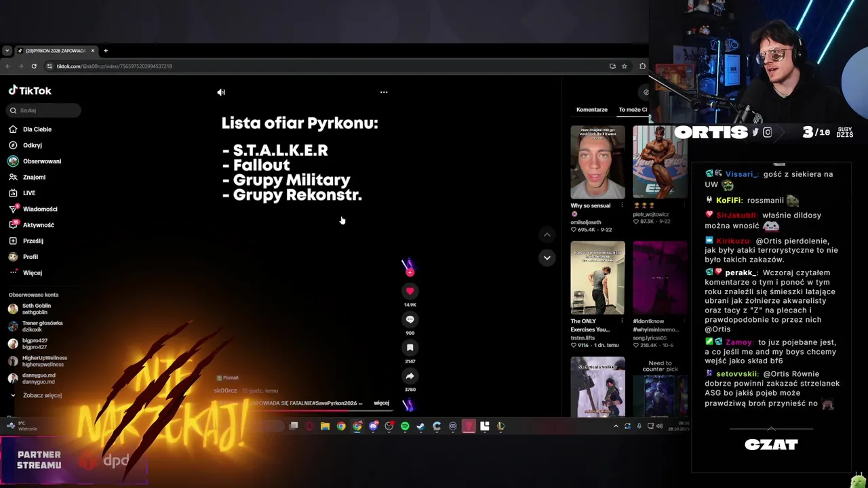Open the Prześlij upload page
This screenshot has width=868, height=488.
(26, 241)
